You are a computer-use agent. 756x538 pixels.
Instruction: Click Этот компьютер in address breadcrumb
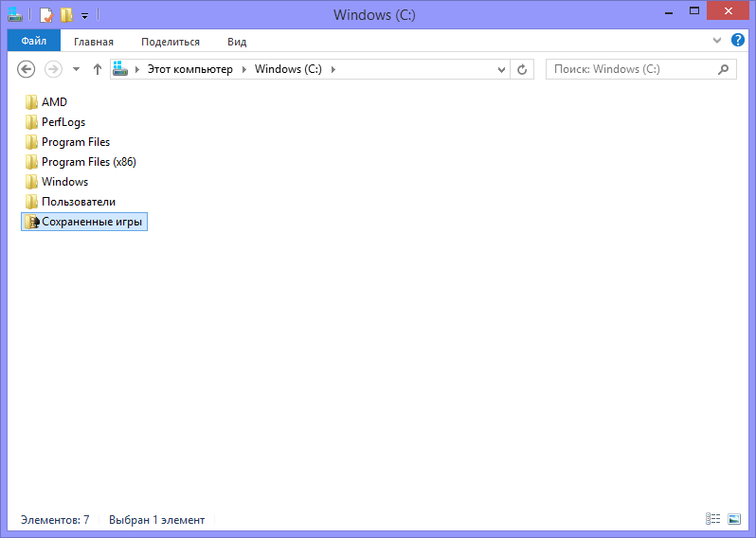[x=190, y=69]
